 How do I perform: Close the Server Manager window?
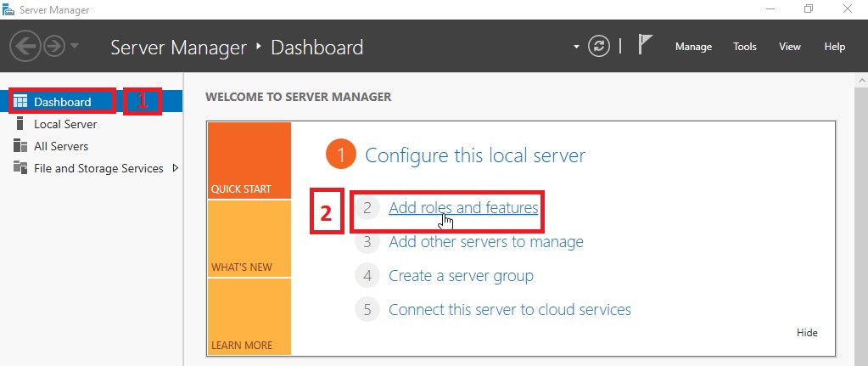pyautogui.click(x=848, y=8)
